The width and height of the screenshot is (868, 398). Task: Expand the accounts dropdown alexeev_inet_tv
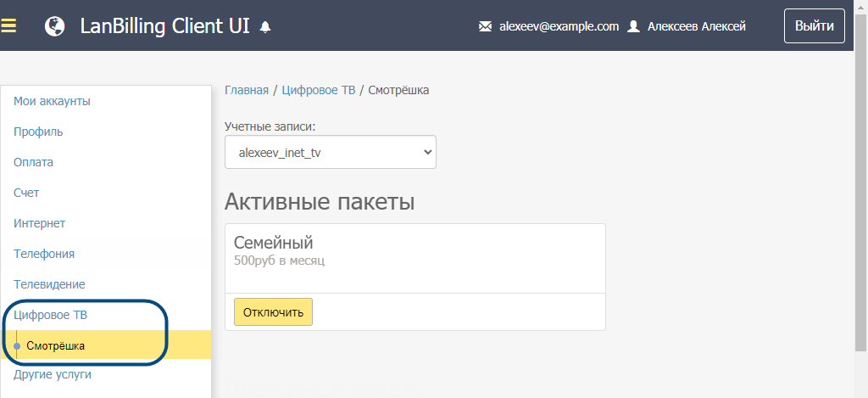point(331,153)
